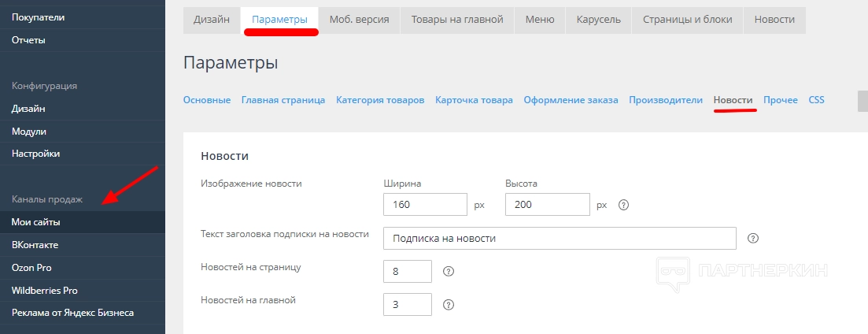Image resolution: width=868 pixels, height=334 pixels.
Task: Click the Ширина image width field
Action: click(425, 205)
